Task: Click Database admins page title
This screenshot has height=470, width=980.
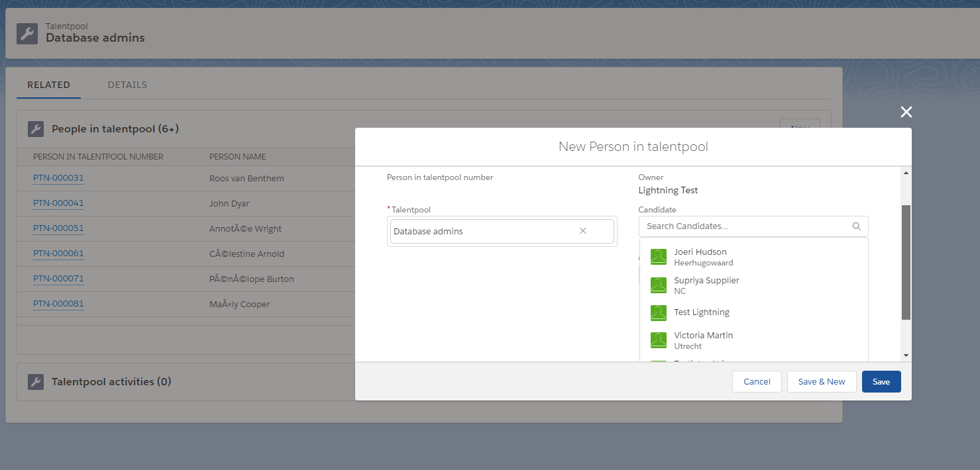Action: (95, 38)
